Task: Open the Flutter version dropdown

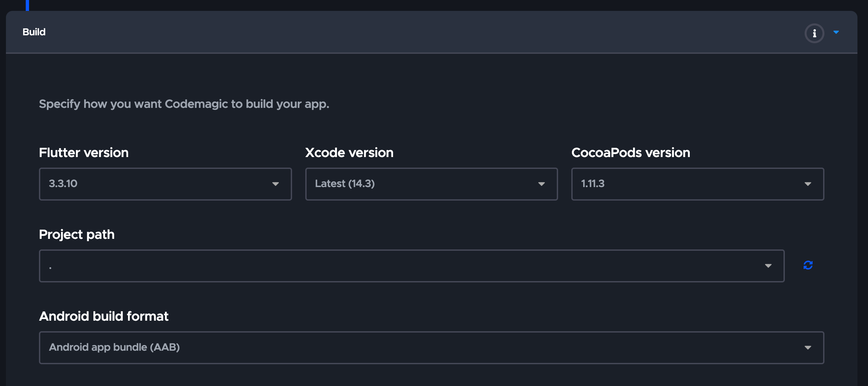Action: 165,184
